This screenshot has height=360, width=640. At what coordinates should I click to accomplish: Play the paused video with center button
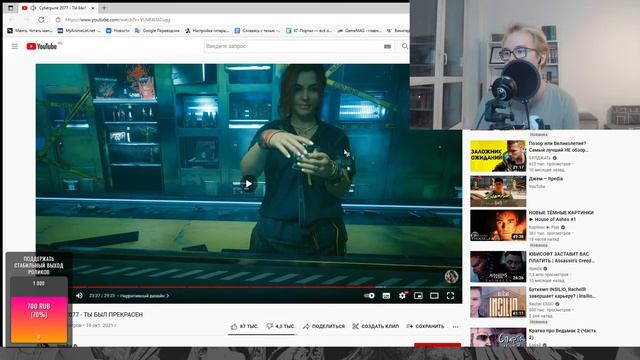point(249,184)
